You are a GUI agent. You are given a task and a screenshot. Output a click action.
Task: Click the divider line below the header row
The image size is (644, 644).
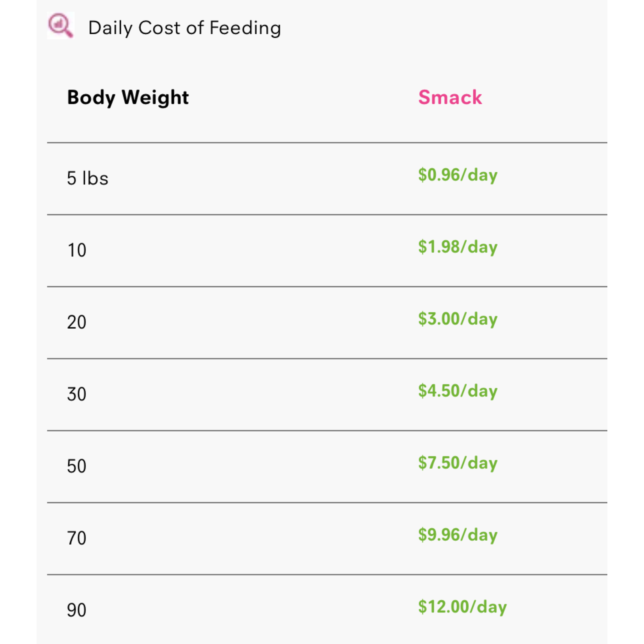pos(327,143)
